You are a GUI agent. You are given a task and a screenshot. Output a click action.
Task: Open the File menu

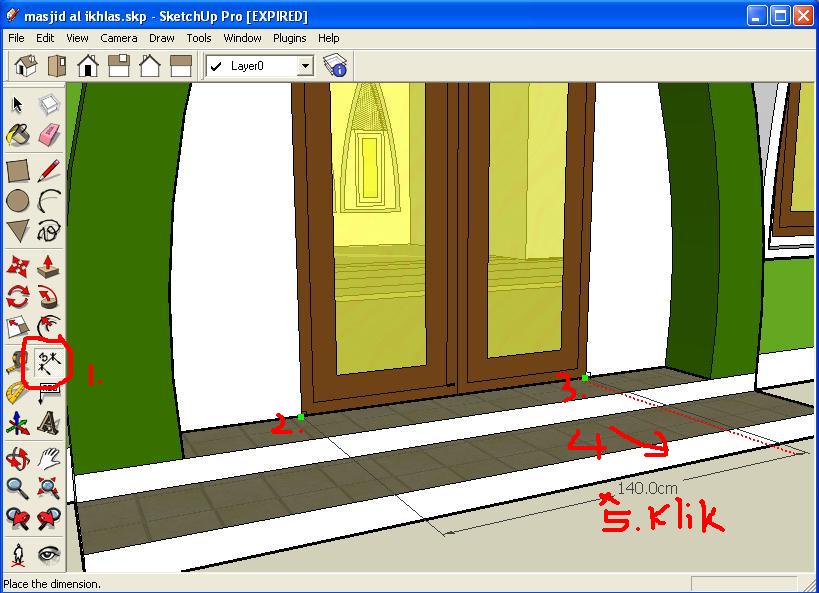pos(16,38)
